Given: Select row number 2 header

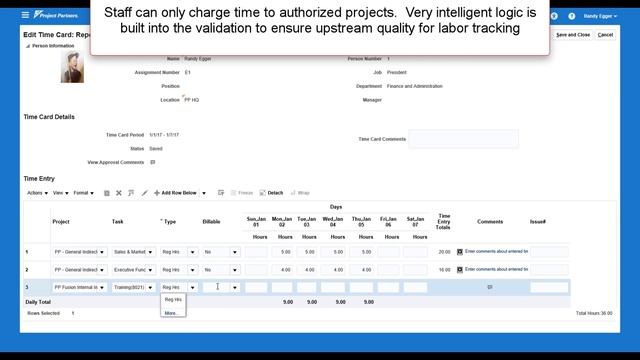Looking at the screenshot, I should [x=27, y=270].
